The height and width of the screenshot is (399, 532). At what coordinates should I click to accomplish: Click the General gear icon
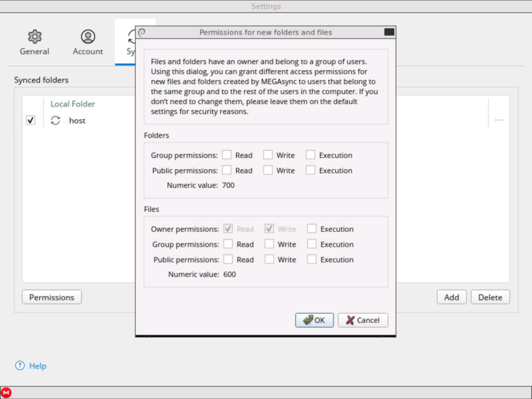pyautogui.click(x=35, y=36)
